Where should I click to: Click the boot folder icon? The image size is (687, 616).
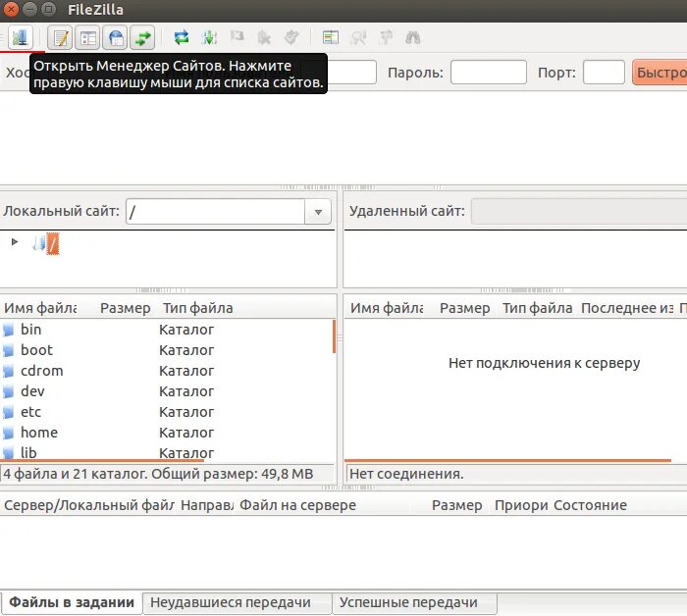pyautogui.click(x=8, y=350)
